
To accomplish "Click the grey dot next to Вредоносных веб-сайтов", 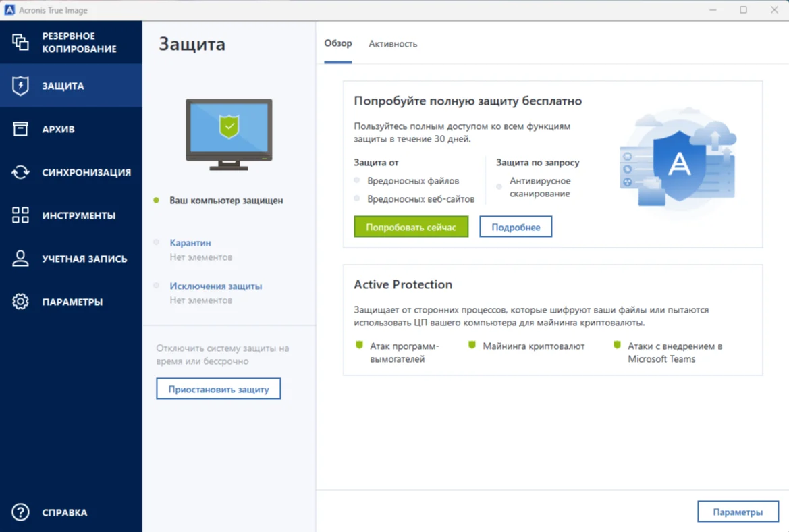I will [357, 198].
